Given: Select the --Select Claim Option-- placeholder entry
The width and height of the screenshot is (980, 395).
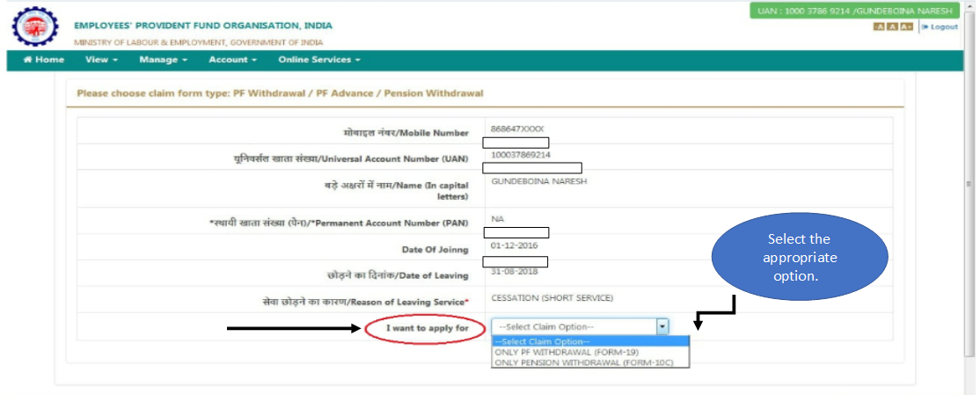Looking at the screenshot, I should click(544, 341).
